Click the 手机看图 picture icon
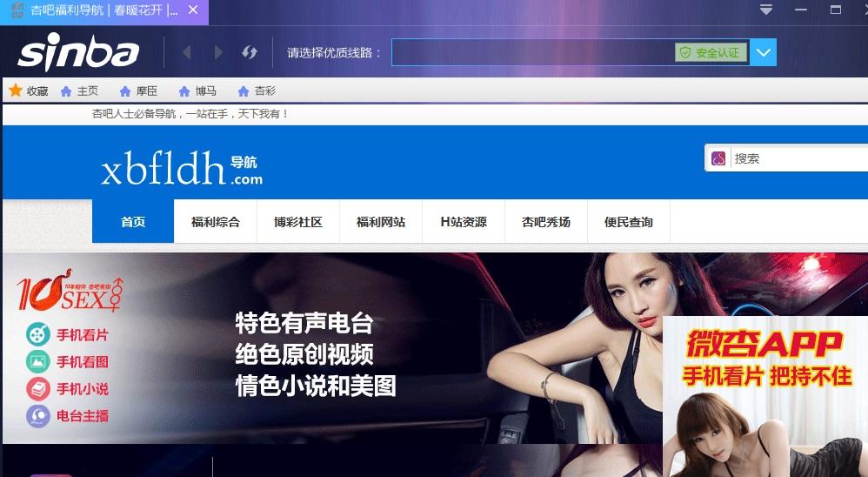This screenshot has height=477, width=868. 37,362
